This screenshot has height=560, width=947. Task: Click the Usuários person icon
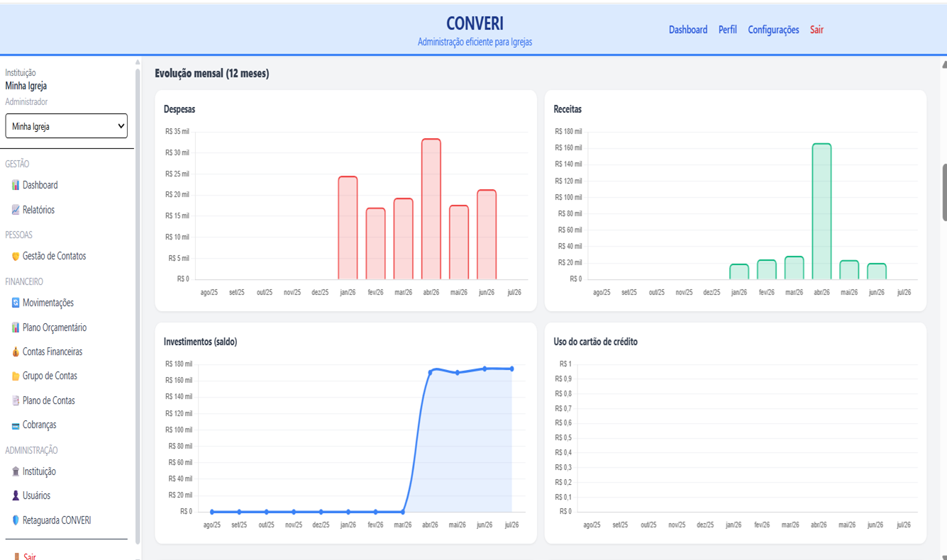tap(16, 495)
